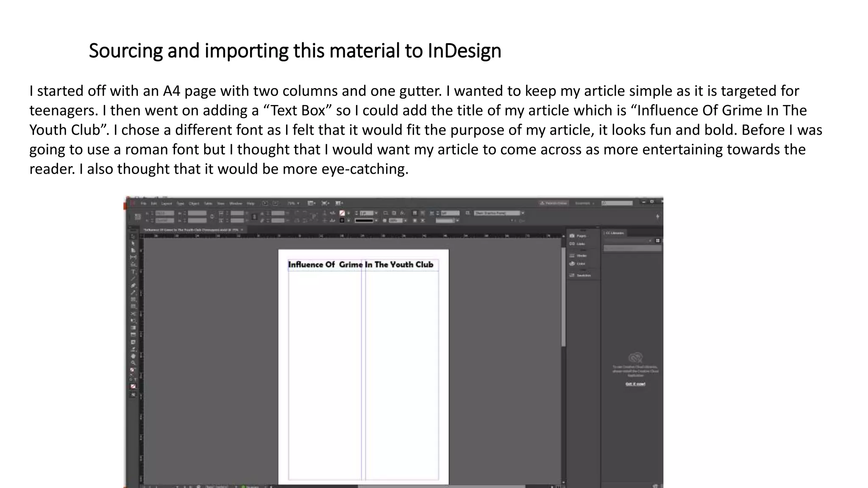This screenshot has width=868, height=488.
Task: Click the vertical scrollbar of the document window
Action: [x=563, y=297]
